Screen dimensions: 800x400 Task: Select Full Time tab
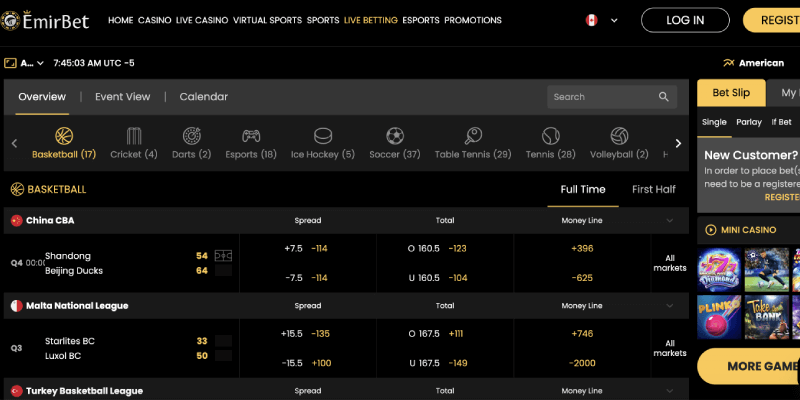(x=583, y=189)
